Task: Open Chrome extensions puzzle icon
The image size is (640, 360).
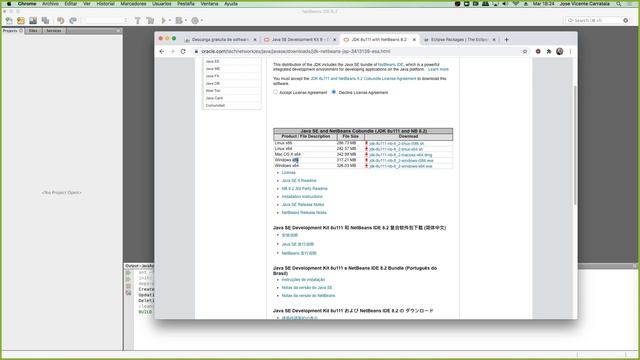Action: point(549,51)
